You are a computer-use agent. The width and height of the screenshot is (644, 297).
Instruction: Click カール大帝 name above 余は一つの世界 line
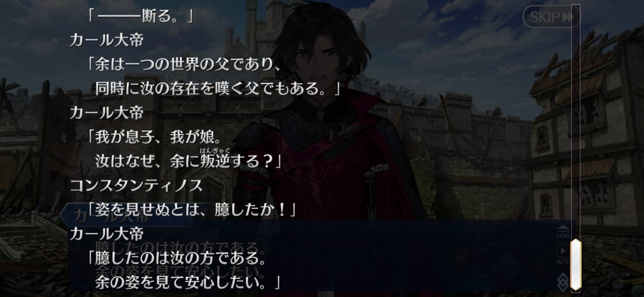[106, 40]
